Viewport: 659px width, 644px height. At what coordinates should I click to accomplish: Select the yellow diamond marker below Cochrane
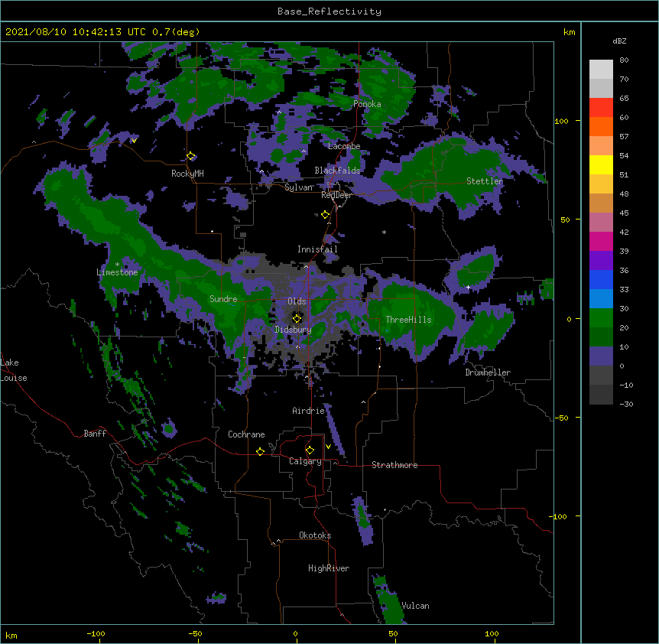260,451
